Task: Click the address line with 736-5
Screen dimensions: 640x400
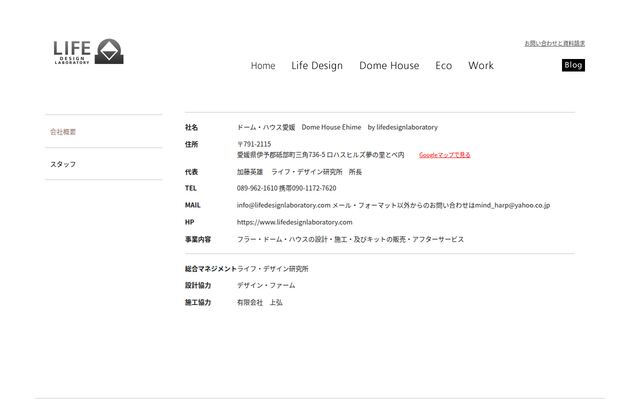Action: 320,155
